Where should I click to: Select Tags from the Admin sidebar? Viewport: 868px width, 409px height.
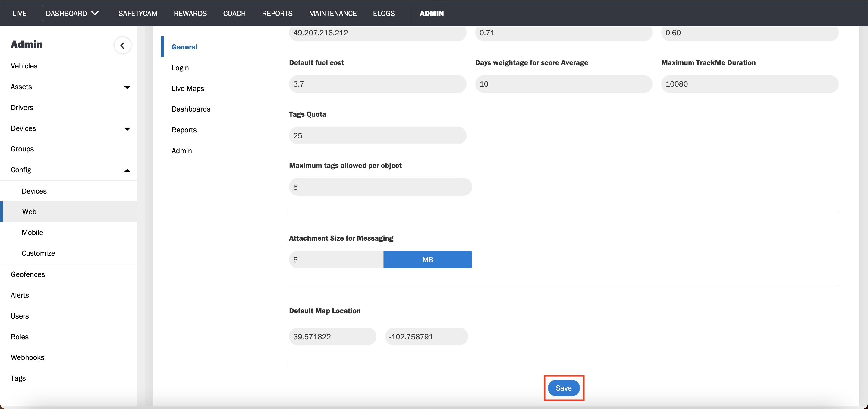(18, 378)
